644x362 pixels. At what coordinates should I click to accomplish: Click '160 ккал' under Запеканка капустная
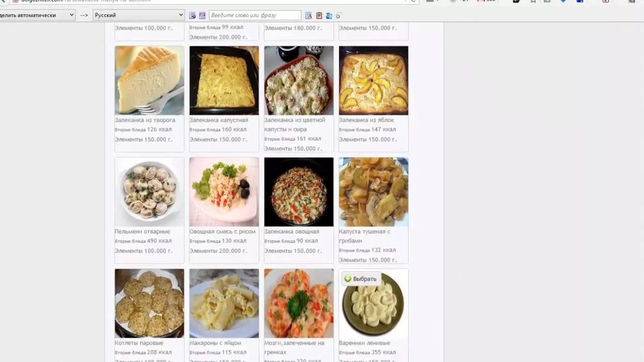coord(234,130)
